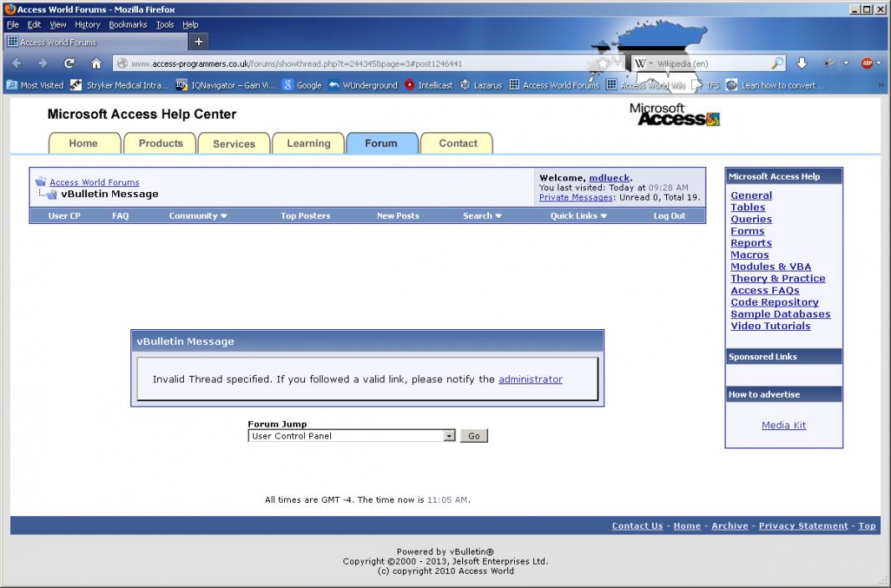Click the browser Forward arrow

(x=43, y=63)
